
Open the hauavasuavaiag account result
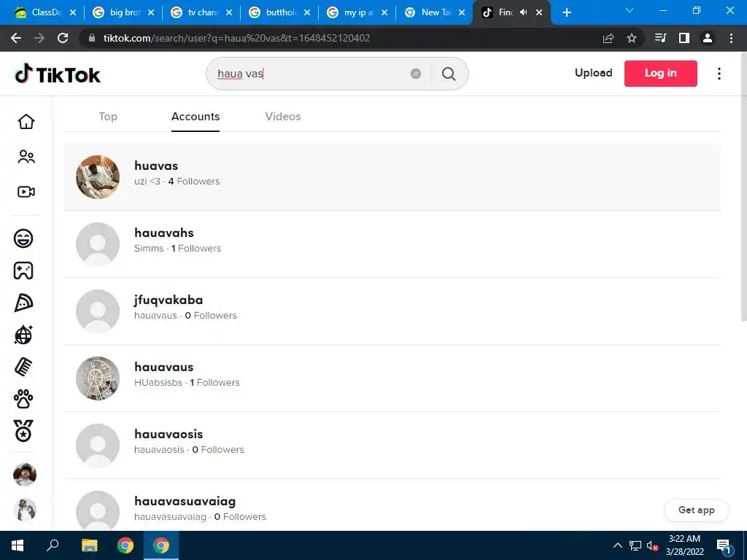click(x=392, y=506)
